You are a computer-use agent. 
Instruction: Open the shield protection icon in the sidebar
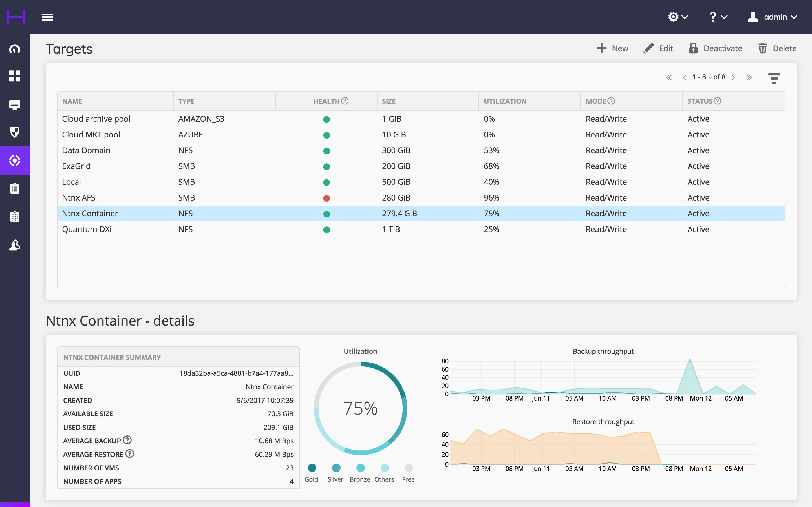pos(15,132)
